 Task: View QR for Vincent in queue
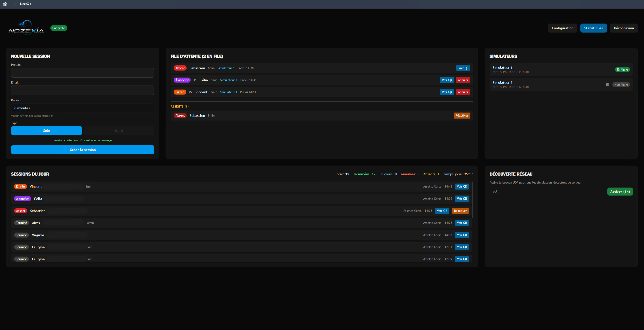point(447,92)
